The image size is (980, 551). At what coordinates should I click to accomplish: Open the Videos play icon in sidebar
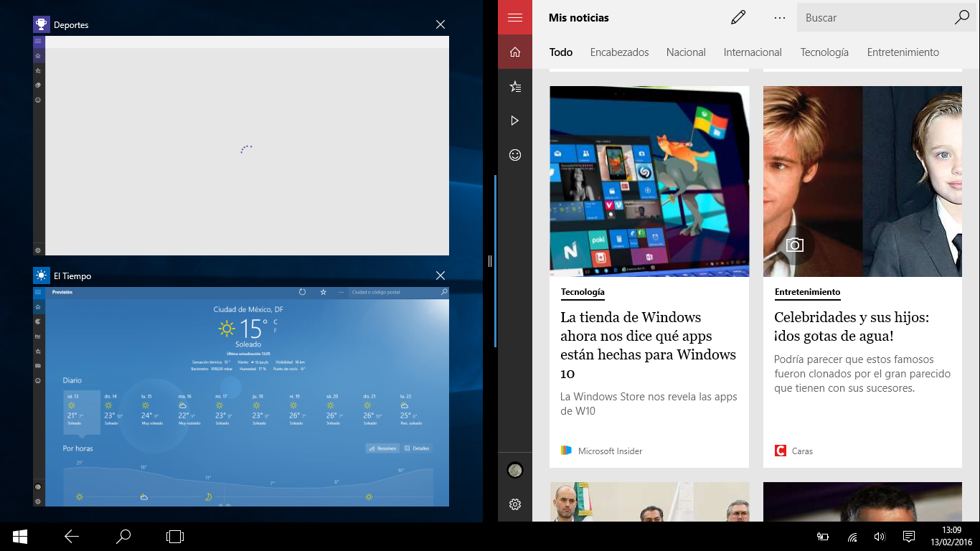514,121
